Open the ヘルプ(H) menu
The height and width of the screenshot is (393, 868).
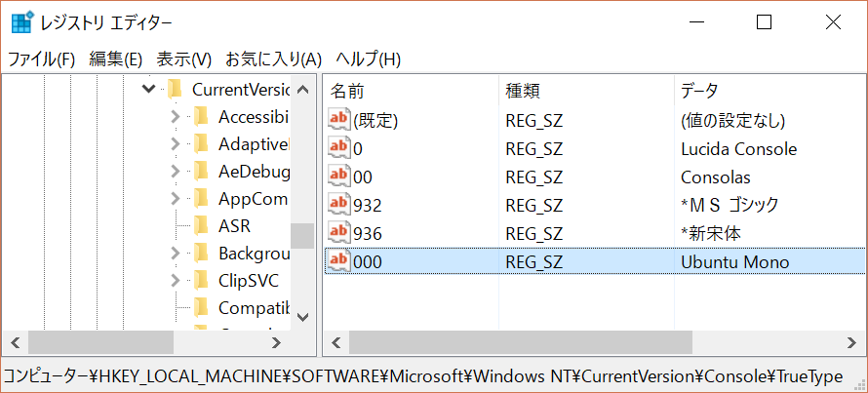(x=368, y=59)
